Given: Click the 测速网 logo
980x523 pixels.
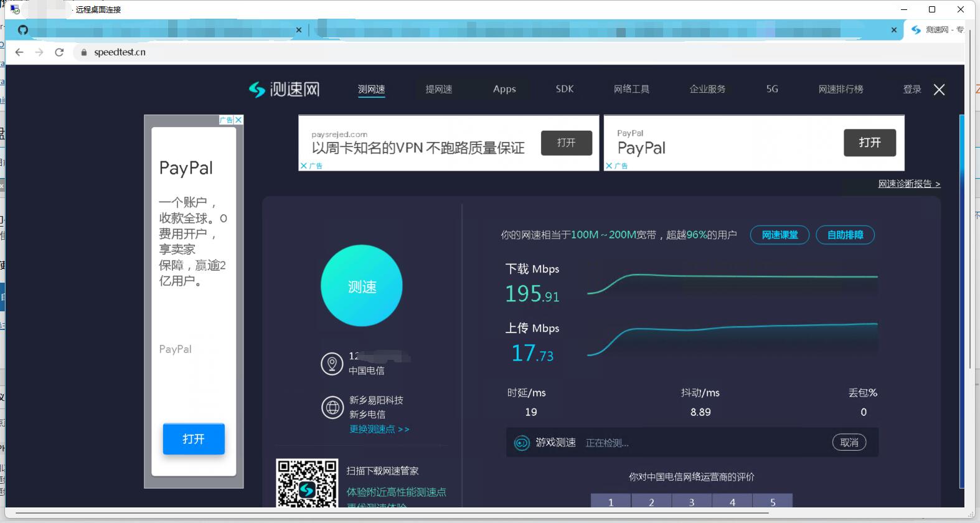Looking at the screenshot, I should point(284,89).
